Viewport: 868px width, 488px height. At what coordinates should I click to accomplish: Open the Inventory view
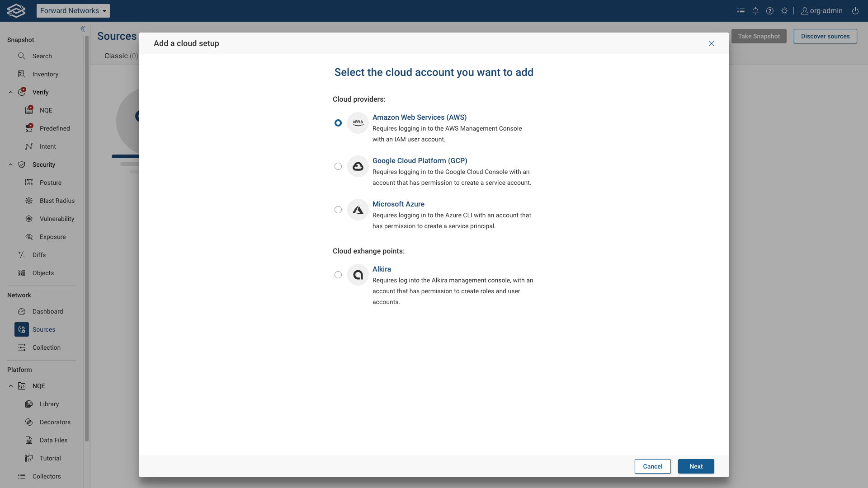click(x=45, y=74)
